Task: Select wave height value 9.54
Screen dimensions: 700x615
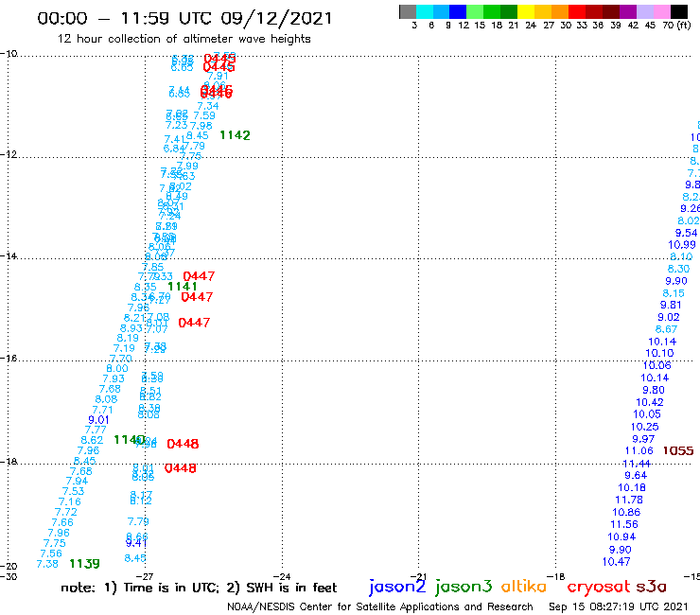Action: (x=686, y=233)
